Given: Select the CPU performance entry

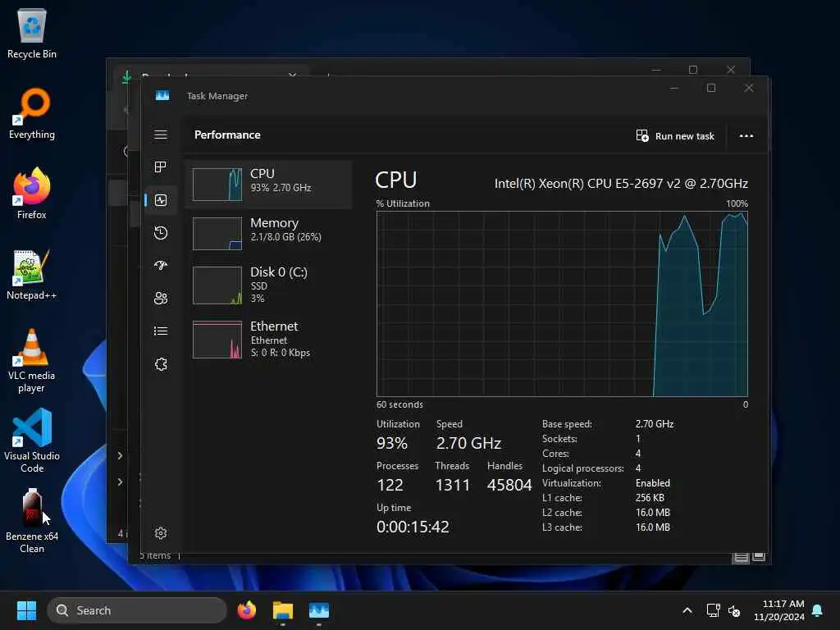Looking at the screenshot, I should (x=268, y=185).
